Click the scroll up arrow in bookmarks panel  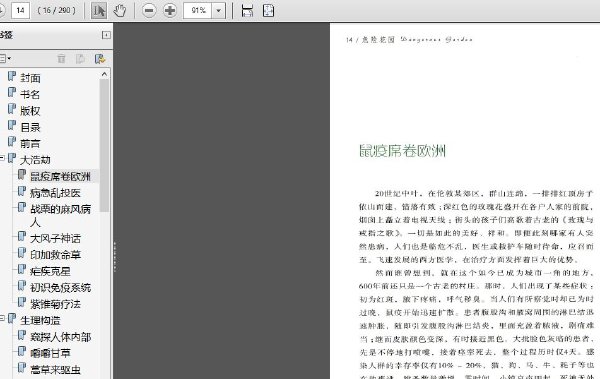104,74
